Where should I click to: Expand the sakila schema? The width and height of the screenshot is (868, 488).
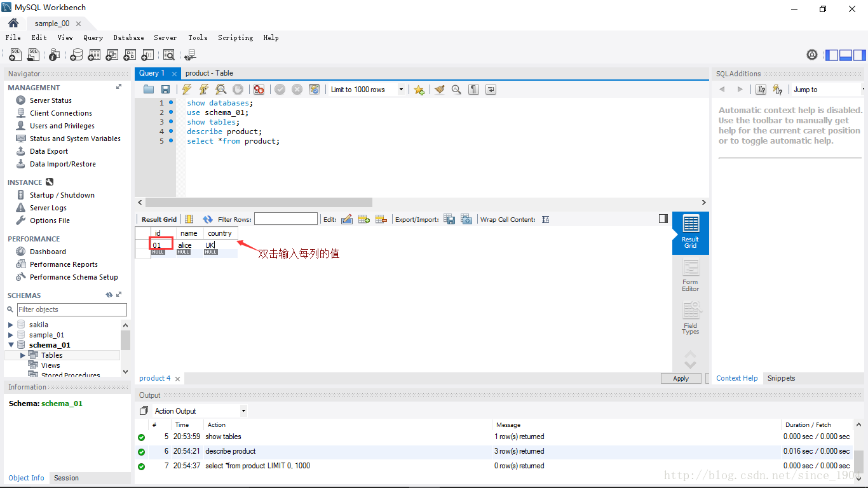coord(11,325)
